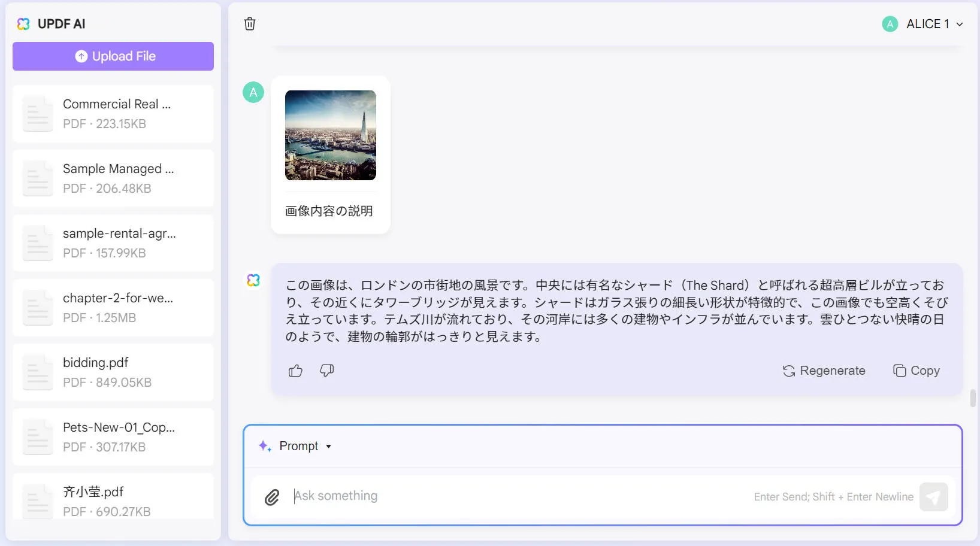This screenshot has width=980, height=546.
Task: Click the document icon beside Commercial Real
Action: pyautogui.click(x=38, y=114)
